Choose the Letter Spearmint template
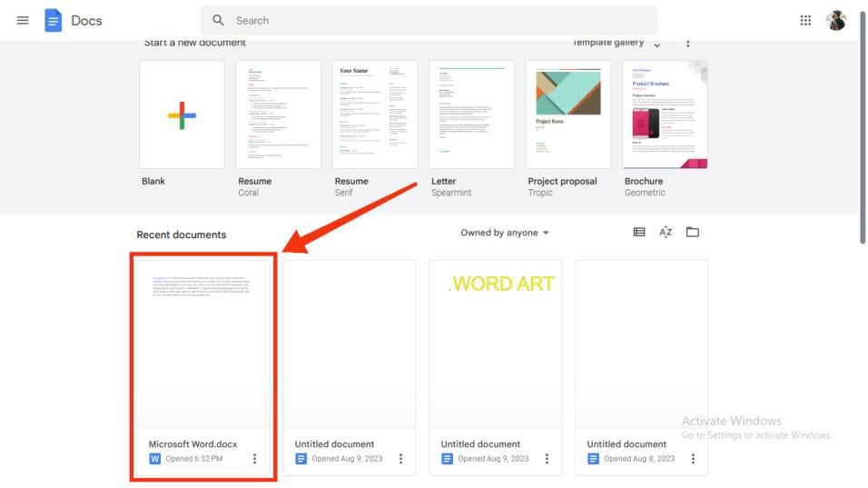The image size is (868, 488). [471, 115]
